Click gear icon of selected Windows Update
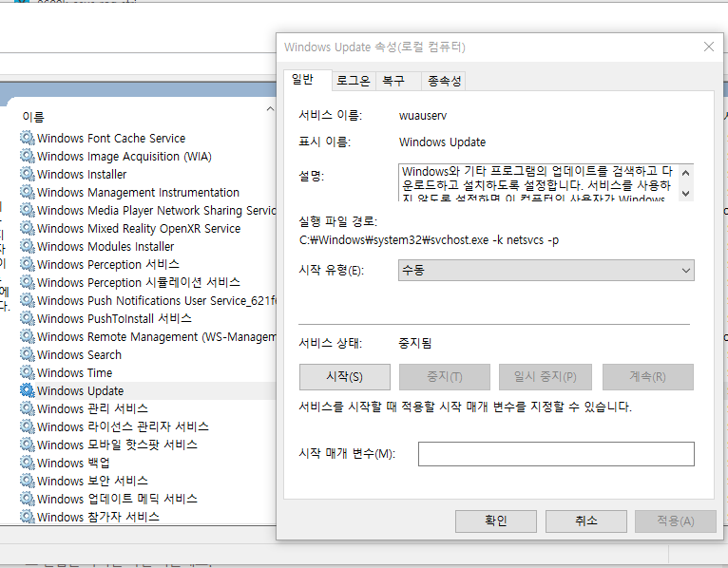The height and width of the screenshot is (568, 728). pos(27,390)
